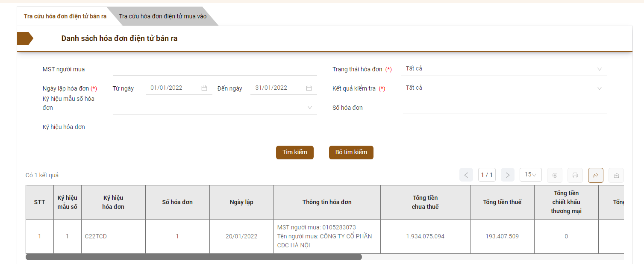Viewport: 644px width, 264px height.
Task: Click the printer icon
Action: [575, 175]
